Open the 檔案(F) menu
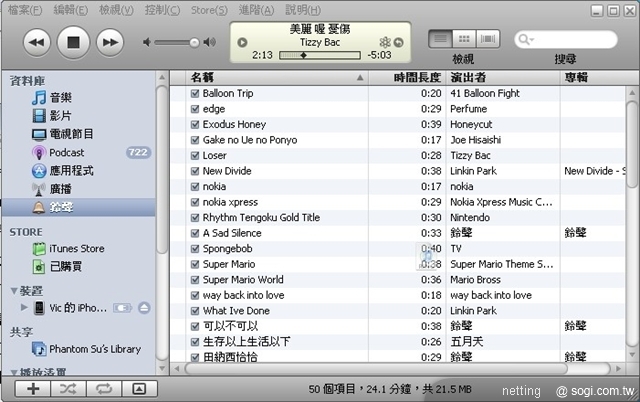The image size is (640, 402). click(25, 10)
